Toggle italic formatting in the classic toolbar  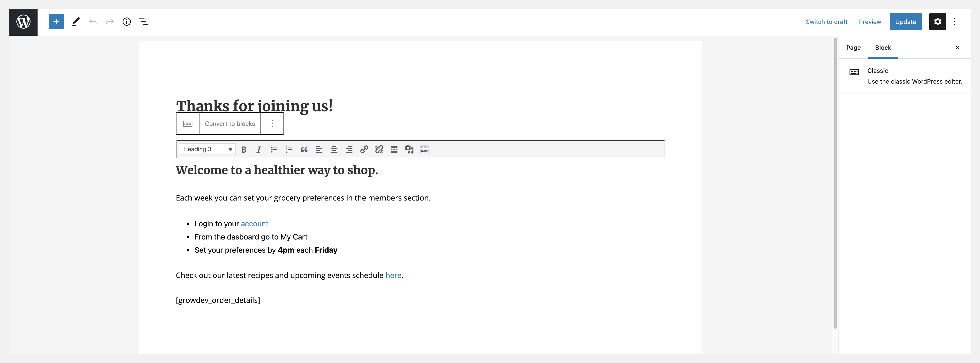click(x=259, y=150)
